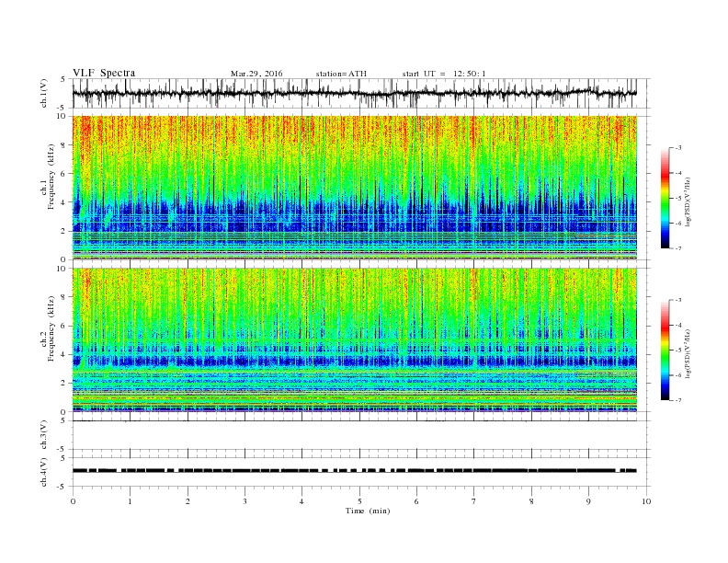Click the ch.4 black signal bar
Screen dimensions: 728x563
(x=355, y=471)
